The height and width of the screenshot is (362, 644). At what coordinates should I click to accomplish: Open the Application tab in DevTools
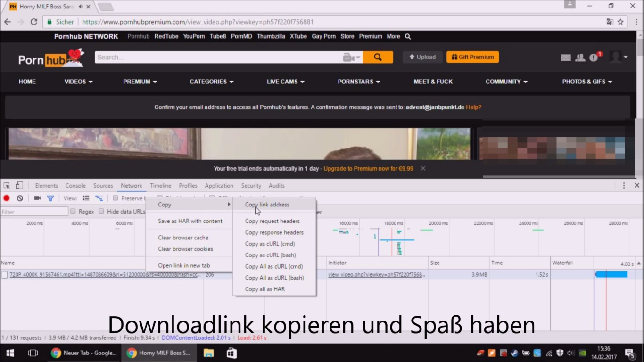pos(219,186)
